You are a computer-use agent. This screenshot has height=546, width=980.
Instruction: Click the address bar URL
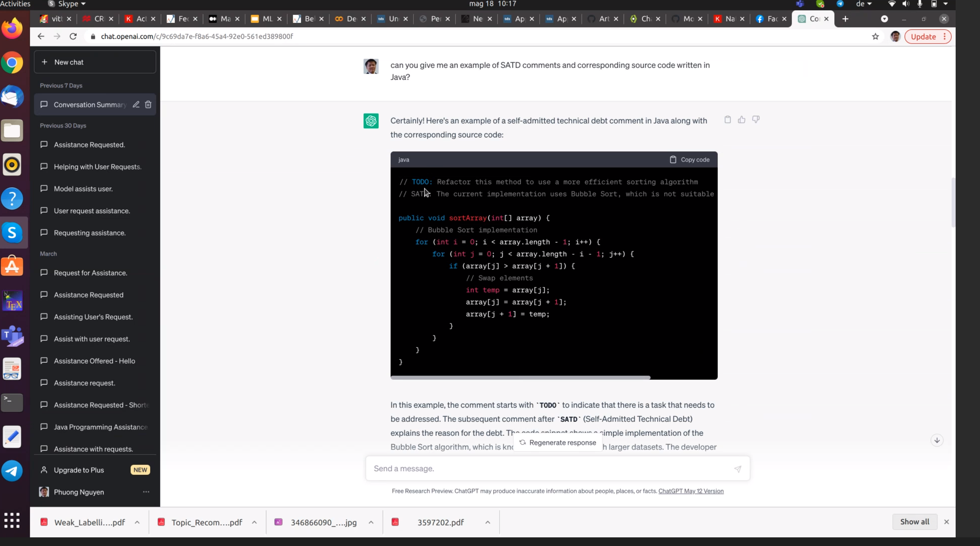[x=197, y=37]
